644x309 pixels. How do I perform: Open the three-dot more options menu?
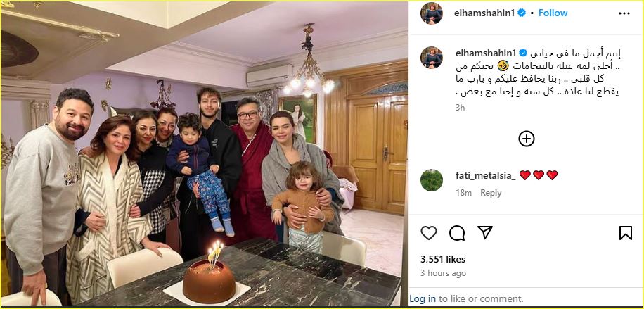(624, 13)
